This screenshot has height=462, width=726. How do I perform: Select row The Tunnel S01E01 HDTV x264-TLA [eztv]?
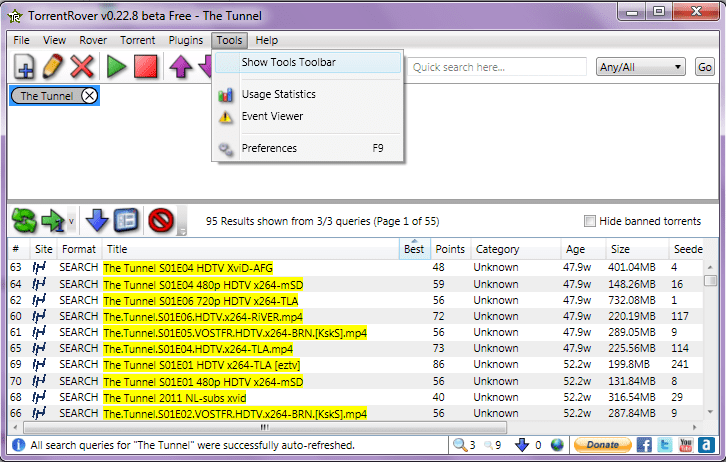(x=356, y=365)
